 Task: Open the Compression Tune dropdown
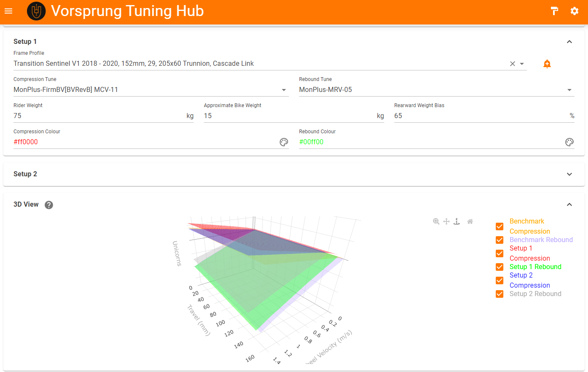click(x=283, y=90)
